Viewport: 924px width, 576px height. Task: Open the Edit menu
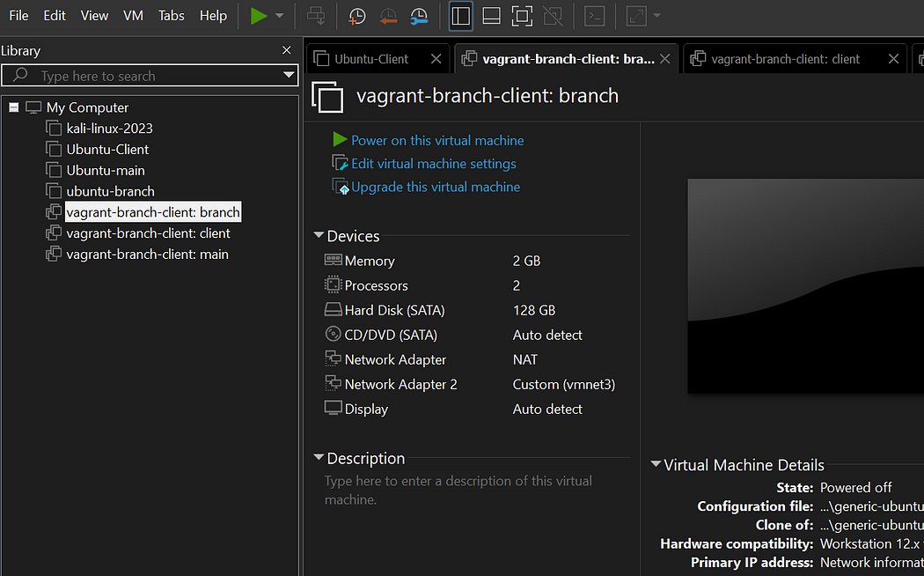pos(55,16)
